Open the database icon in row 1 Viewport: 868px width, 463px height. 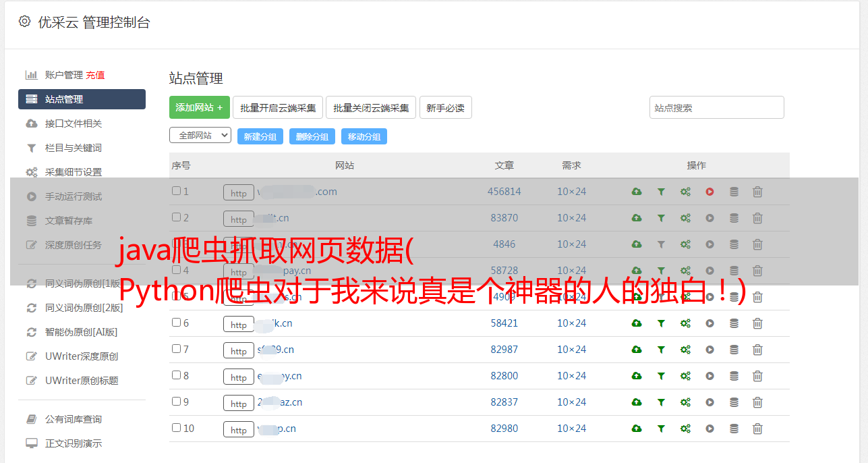click(x=734, y=192)
